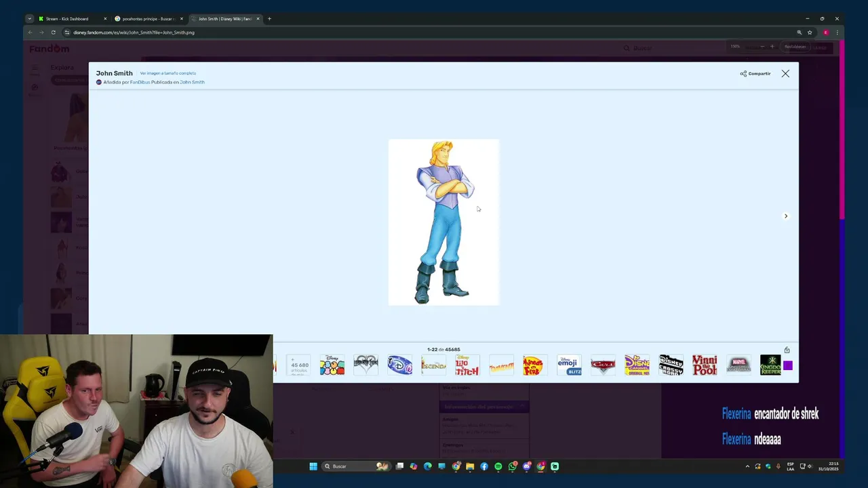Open Chrome three-dot menu
Image resolution: width=868 pixels, height=488 pixels.
point(837,33)
